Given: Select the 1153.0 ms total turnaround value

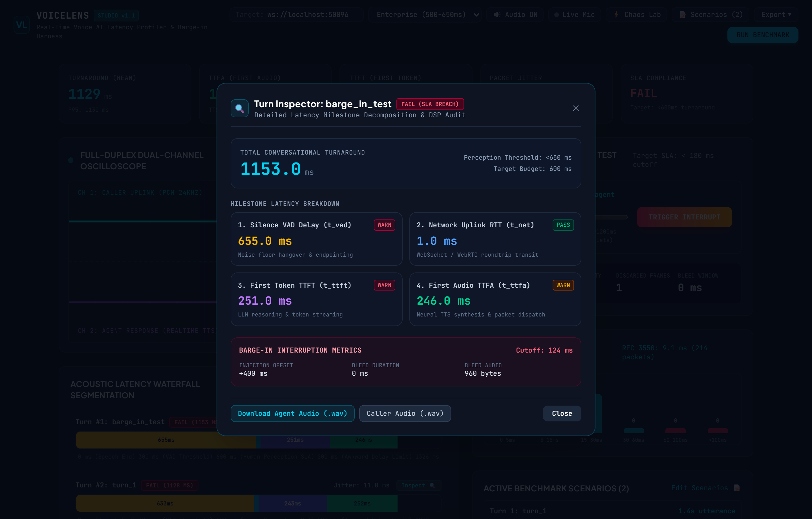Looking at the screenshot, I should click(x=277, y=169).
